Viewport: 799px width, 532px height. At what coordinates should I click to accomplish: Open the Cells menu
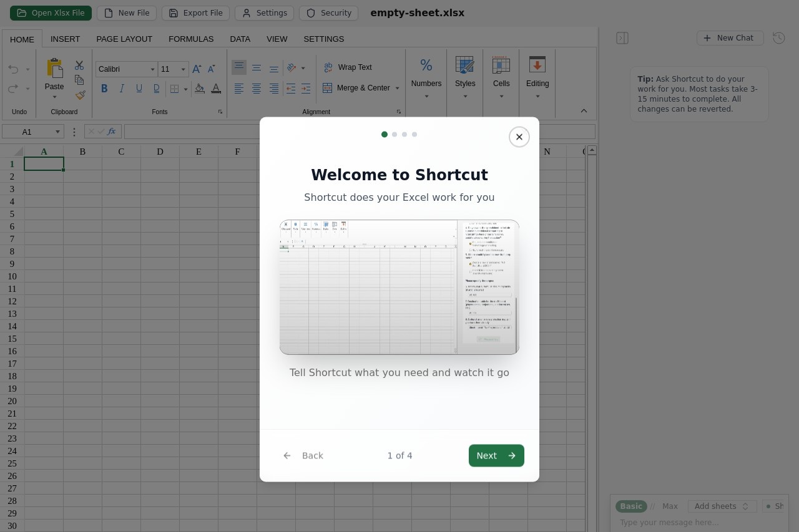[x=501, y=78]
